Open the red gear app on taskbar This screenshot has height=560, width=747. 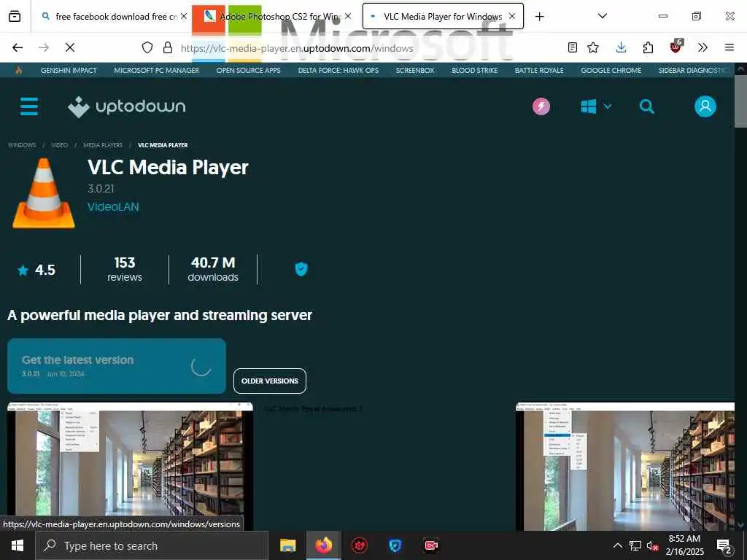(x=359, y=545)
